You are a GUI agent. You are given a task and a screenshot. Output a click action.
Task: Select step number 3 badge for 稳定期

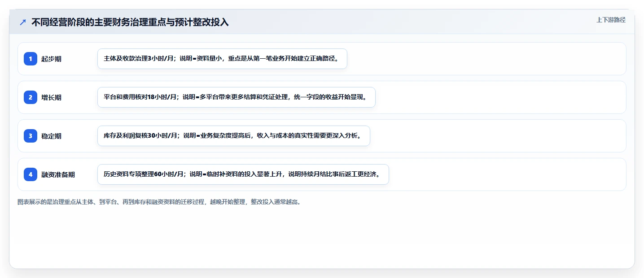(31, 136)
